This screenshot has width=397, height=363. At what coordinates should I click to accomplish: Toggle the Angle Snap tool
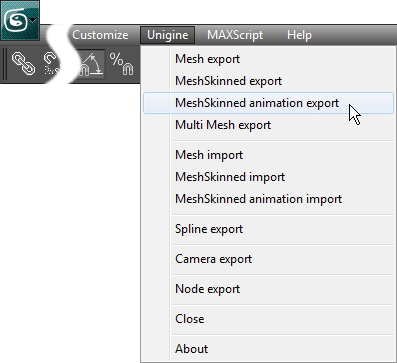(91, 64)
